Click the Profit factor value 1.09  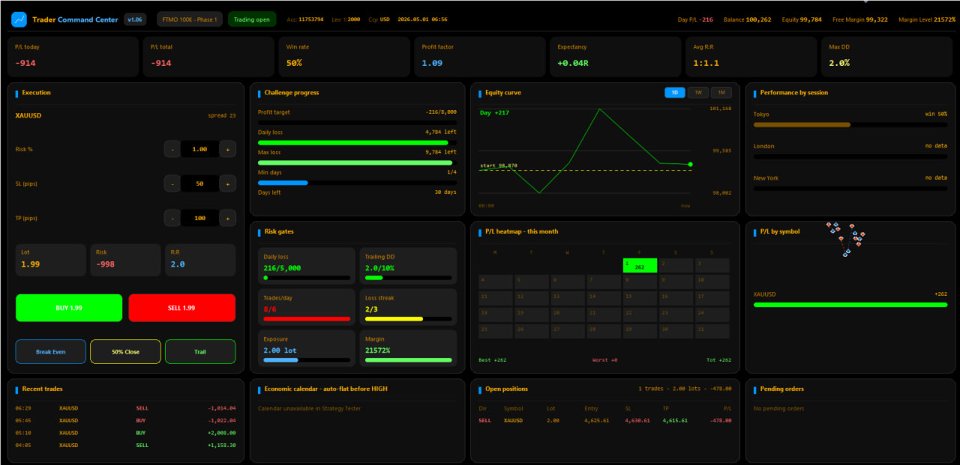pos(431,62)
